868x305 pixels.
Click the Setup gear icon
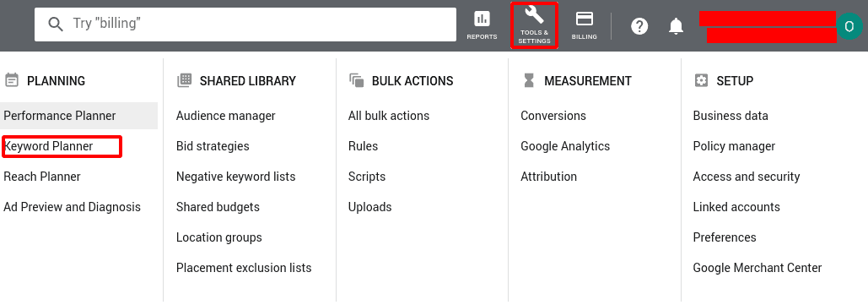(701, 80)
